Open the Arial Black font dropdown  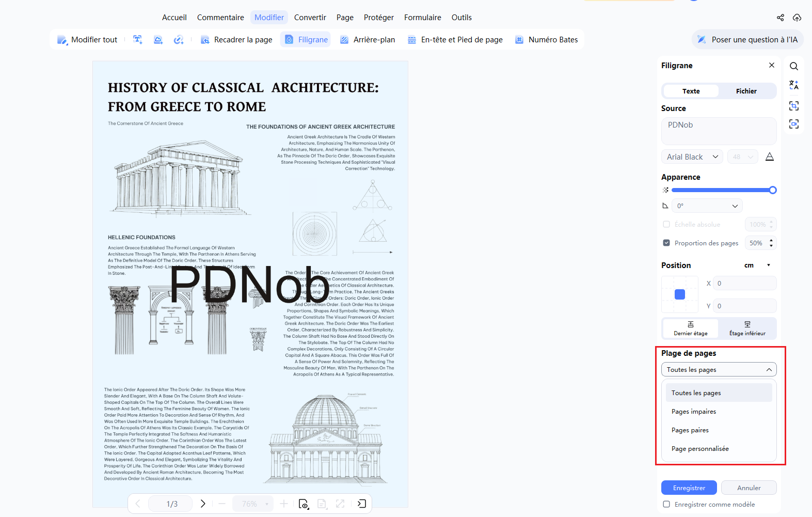point(692,156)
